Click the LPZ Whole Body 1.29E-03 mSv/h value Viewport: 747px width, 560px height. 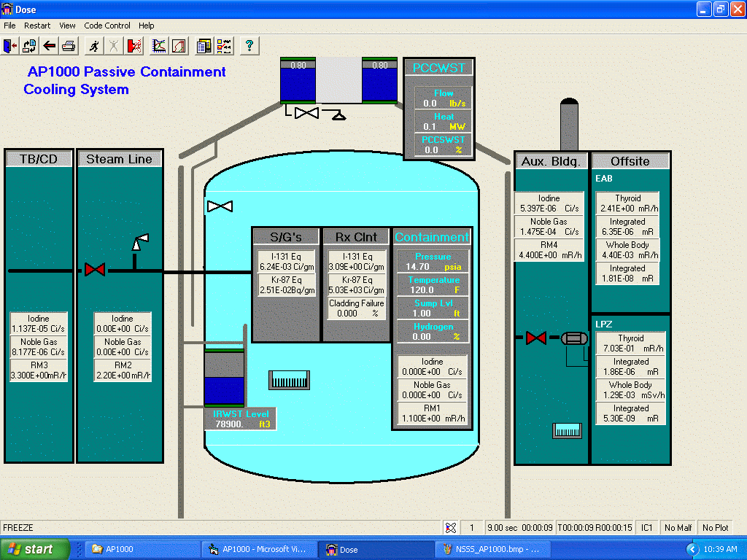pos(631,390)
